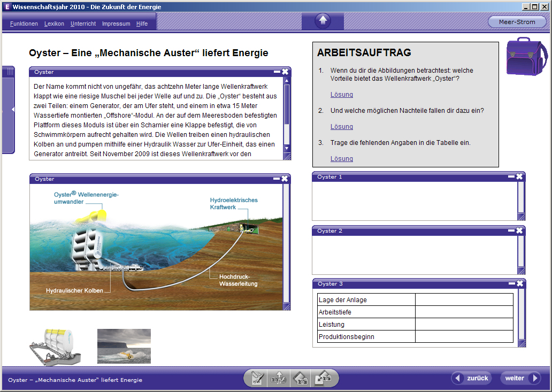The height and width of the screenshot is (392, 552).
Task: Minimize the Oyster 3 panel
Action: (x=512, y=283)
